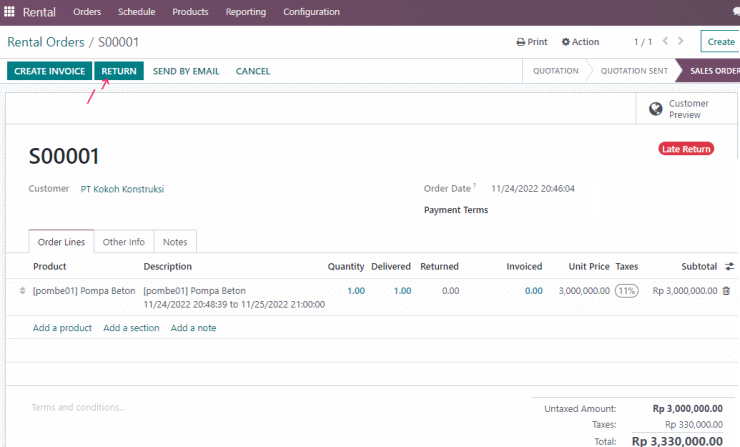
Task: Open the Products menu
Action: (x=190, y=12)
